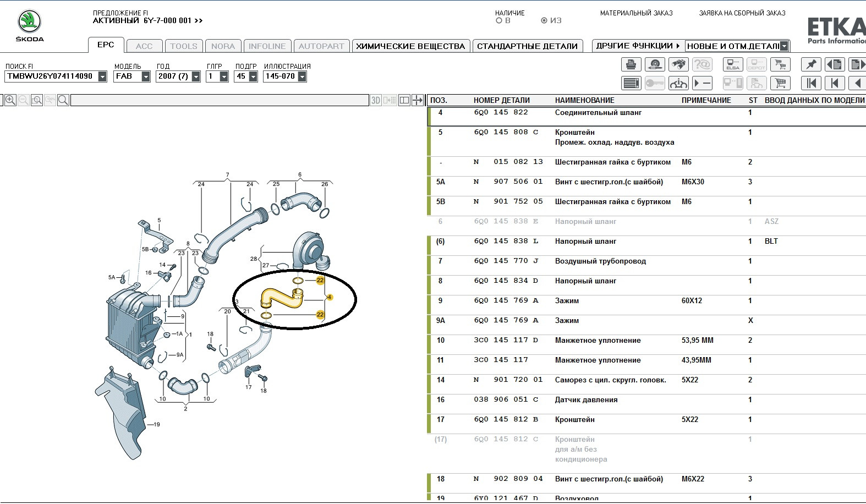Image resolution: width=866 pixels, height=504 pixels.
Task: Click the НАИМЕНОВАНИЕ column header
Action: click(x=585, y=101)
